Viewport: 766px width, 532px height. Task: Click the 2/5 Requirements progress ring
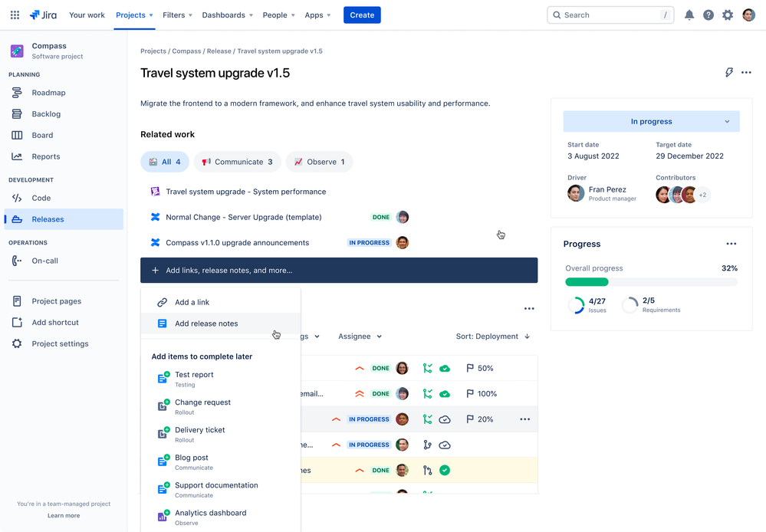(630, 305)
